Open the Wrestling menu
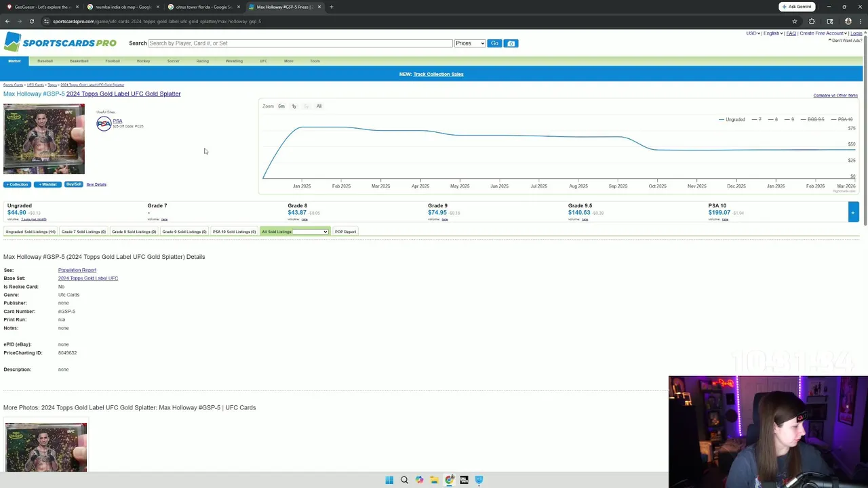 tap(234, 61)
